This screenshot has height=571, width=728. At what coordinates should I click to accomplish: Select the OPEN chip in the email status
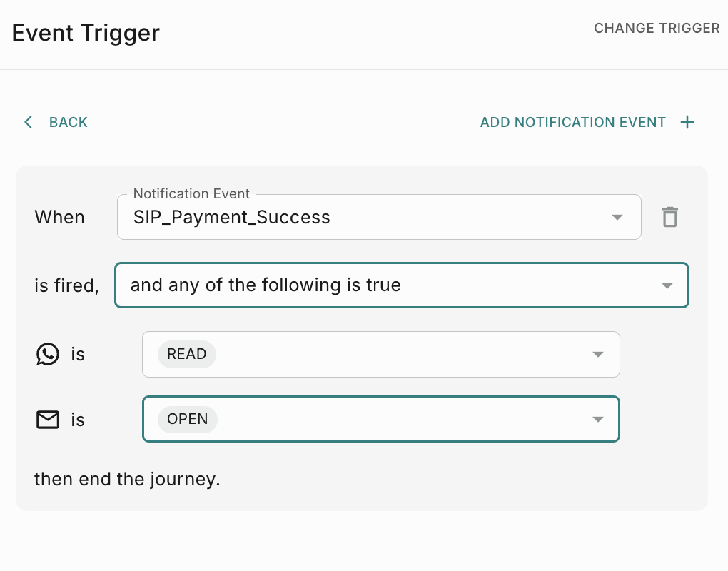(188, 419)
